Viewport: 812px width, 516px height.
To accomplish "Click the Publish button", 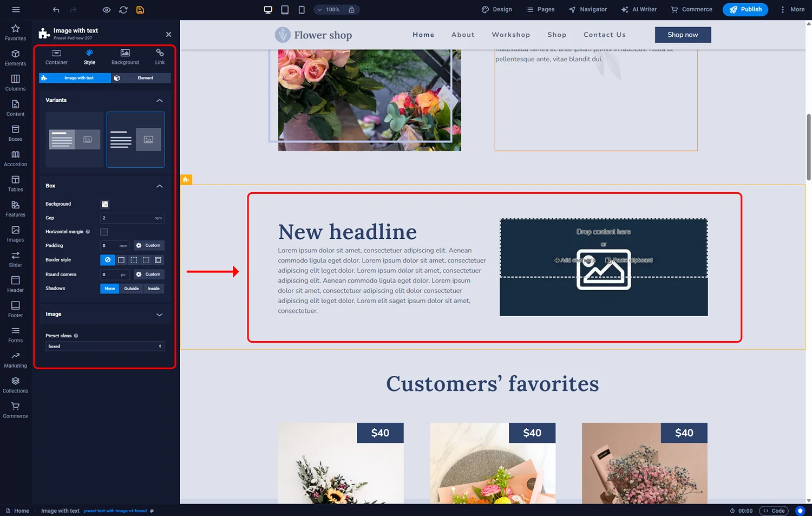I will tap(745, 10).
